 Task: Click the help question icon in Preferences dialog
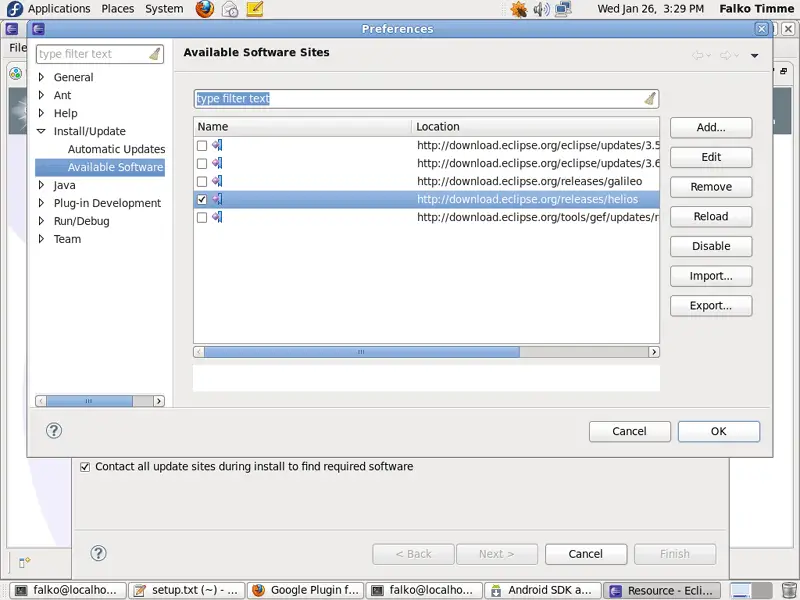coord(54,431)
